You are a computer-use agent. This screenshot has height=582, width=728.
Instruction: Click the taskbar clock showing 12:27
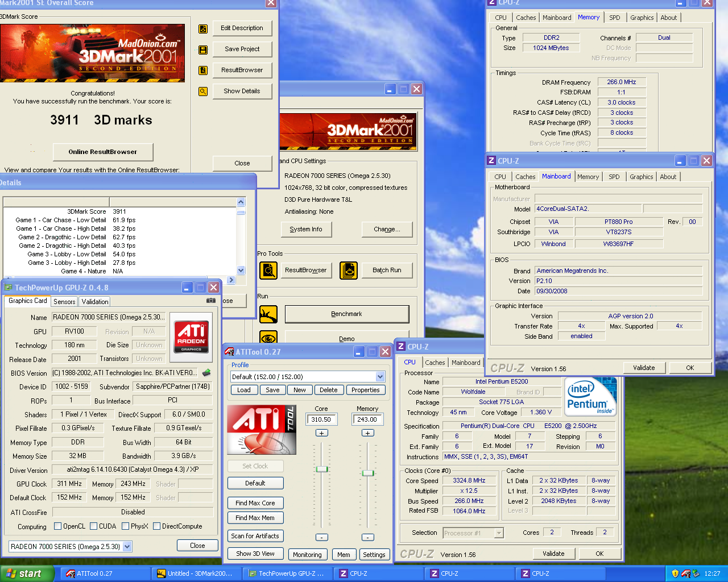[712, 574]
